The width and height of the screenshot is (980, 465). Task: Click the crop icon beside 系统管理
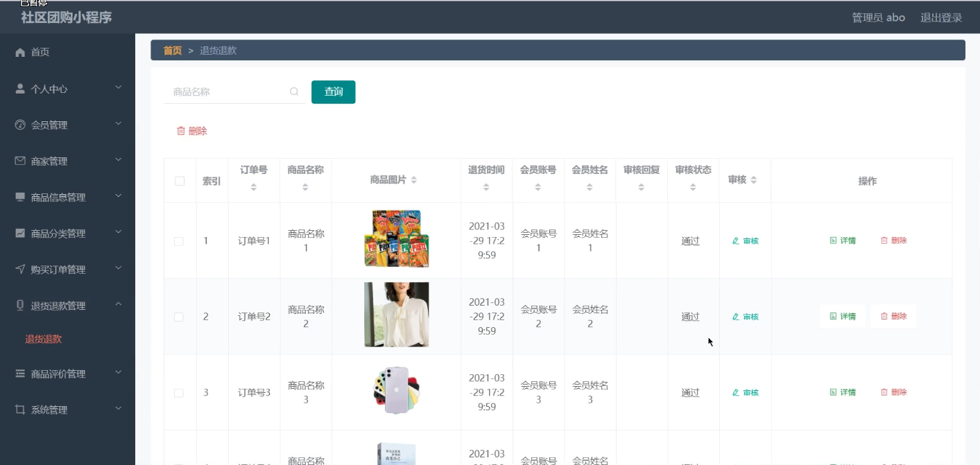(20, 410)
